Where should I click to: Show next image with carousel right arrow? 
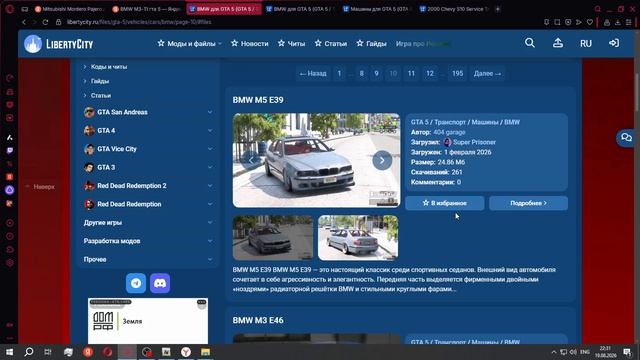click(x=382, y=160)
